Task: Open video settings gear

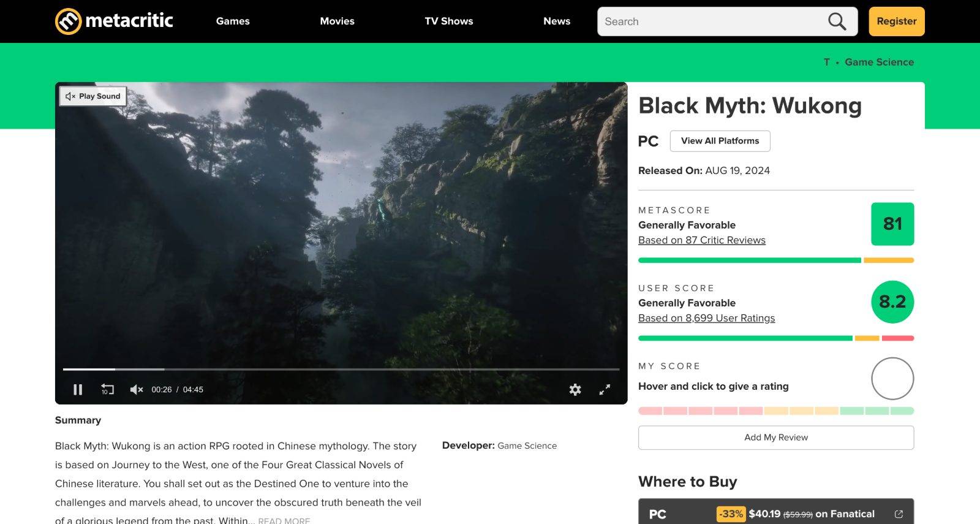Action: tap(575, 390)
